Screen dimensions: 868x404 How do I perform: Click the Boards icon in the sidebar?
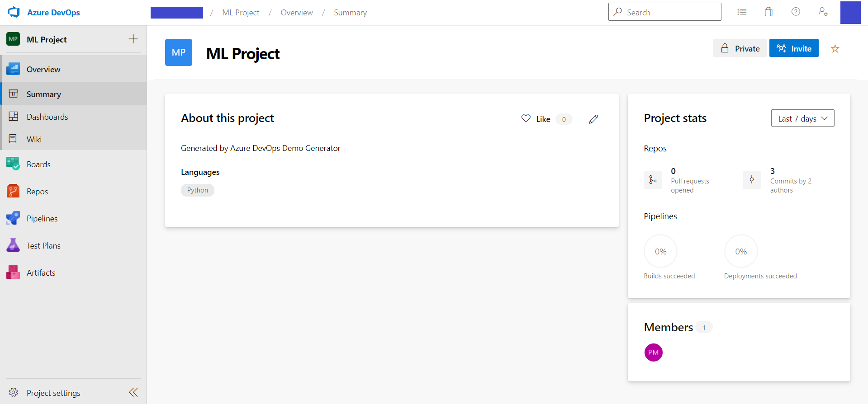(x=13, y=164)
